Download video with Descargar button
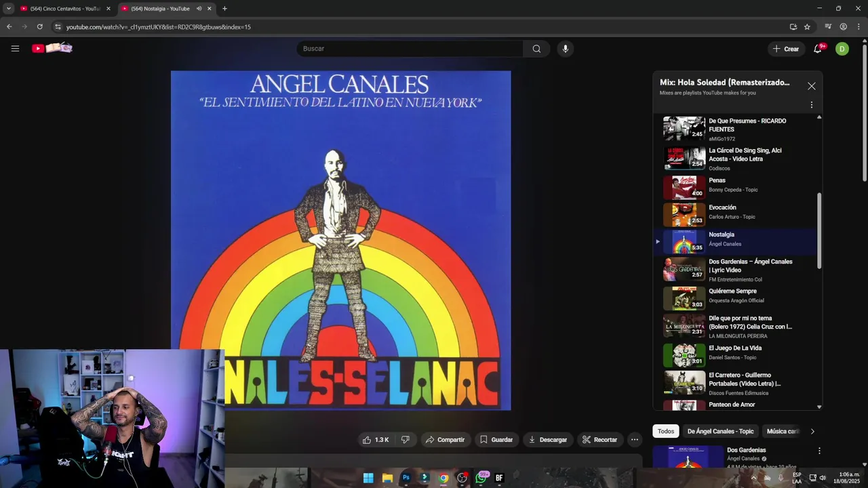 point(548,440)
